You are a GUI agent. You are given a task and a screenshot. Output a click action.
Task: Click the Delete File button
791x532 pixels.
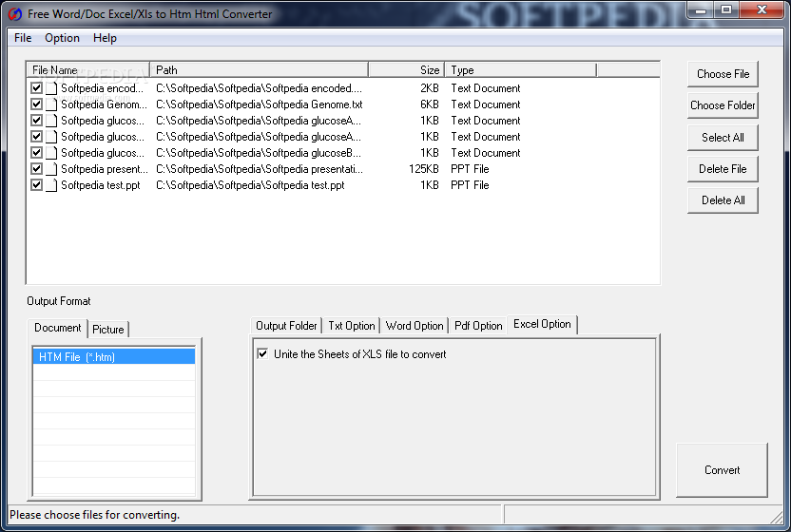click(723, 169)
